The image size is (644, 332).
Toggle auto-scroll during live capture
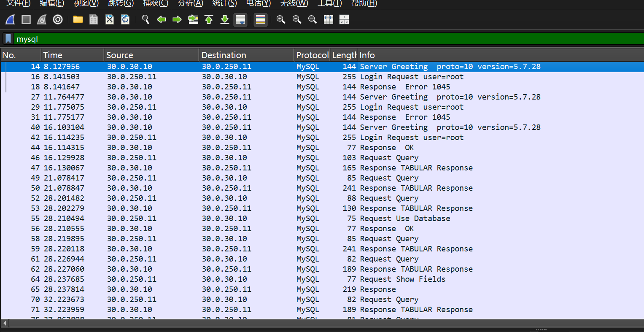click(241, 19)
